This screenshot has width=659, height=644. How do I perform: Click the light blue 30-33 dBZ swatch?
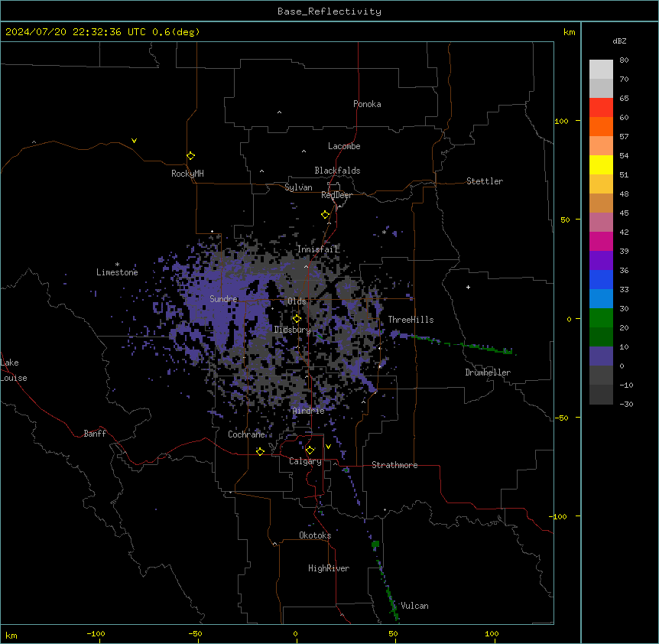pos(601,298)
